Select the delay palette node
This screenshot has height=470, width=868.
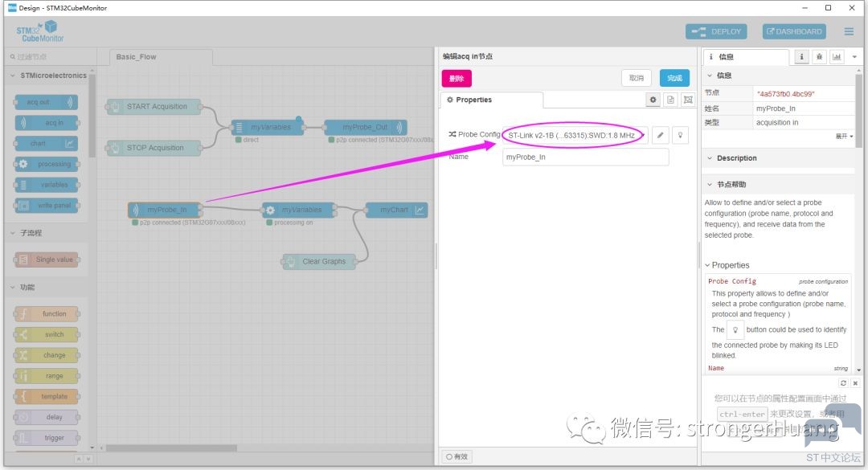coord(47,418)
